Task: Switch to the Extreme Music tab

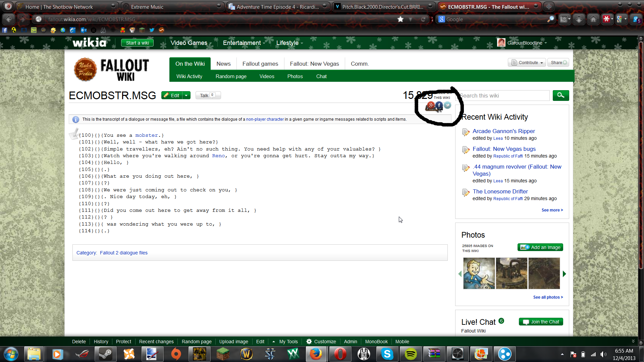Action: pos(172,6)
